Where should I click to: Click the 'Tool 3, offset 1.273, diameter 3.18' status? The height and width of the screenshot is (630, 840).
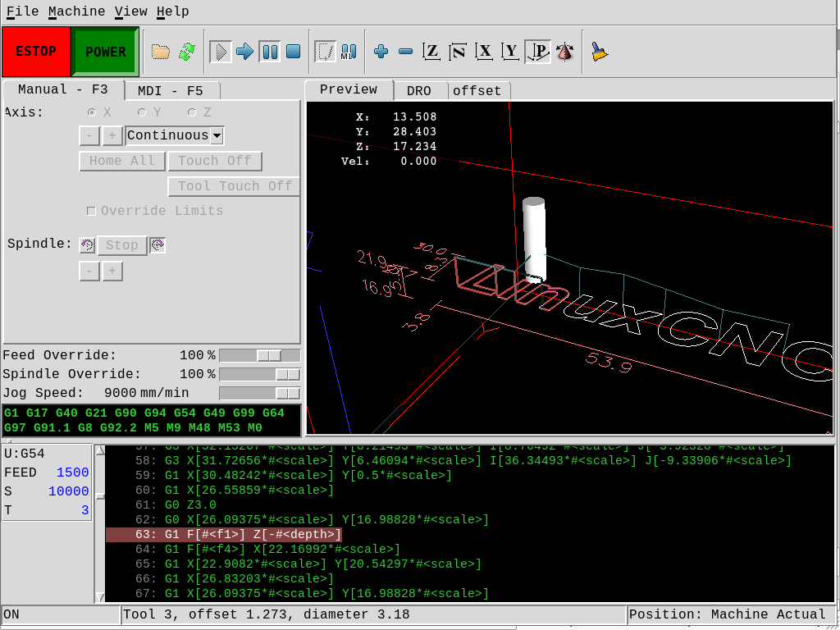[x=267, y=614]
